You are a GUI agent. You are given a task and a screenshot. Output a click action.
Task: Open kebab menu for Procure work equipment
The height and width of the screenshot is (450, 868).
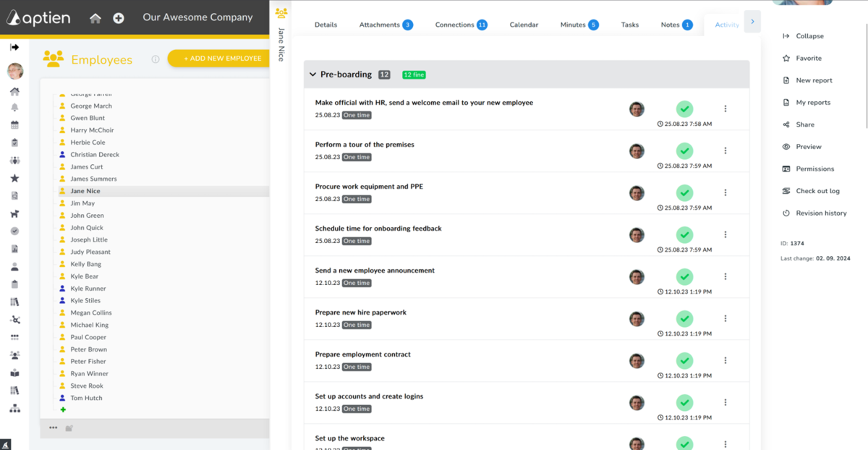(x=726, y=192)
